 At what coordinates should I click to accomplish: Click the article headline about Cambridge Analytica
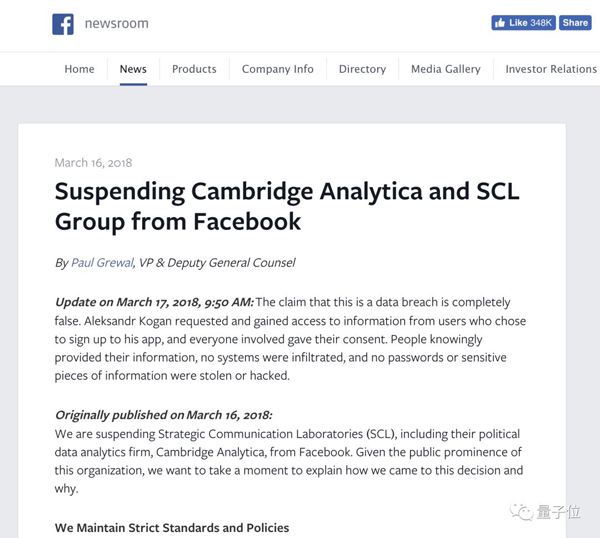tap(286, 205)
